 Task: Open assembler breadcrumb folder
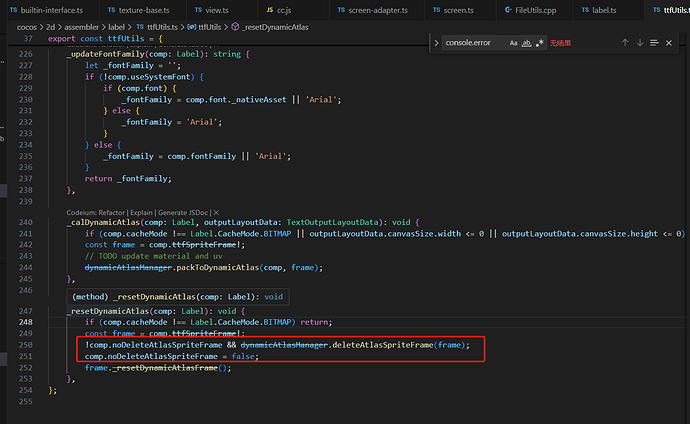coord(81,27)
